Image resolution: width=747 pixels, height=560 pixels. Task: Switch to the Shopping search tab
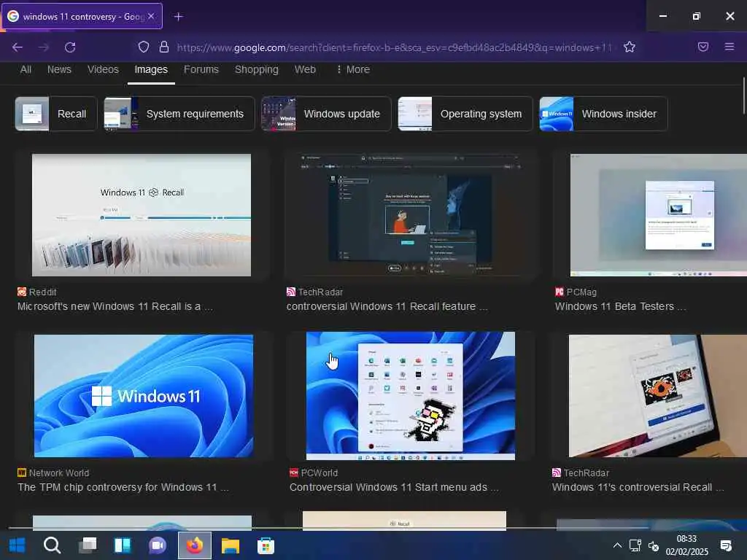(x=256, y=69)
